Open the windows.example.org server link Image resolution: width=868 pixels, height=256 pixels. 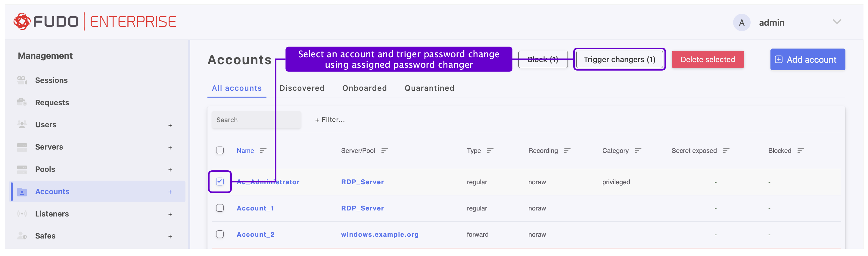click(x=380, y=234)
